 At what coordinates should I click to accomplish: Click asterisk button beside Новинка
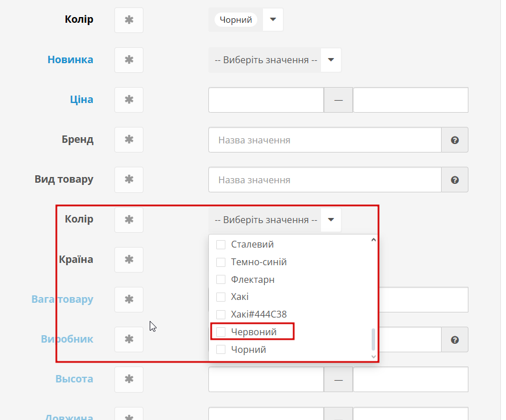129,60
